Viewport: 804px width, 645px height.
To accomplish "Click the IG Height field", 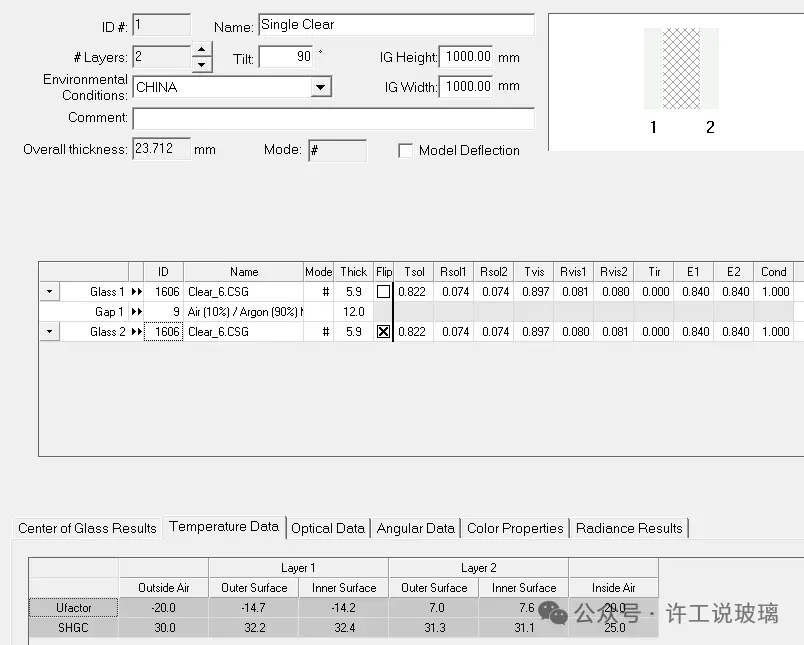I will point(466,57).
